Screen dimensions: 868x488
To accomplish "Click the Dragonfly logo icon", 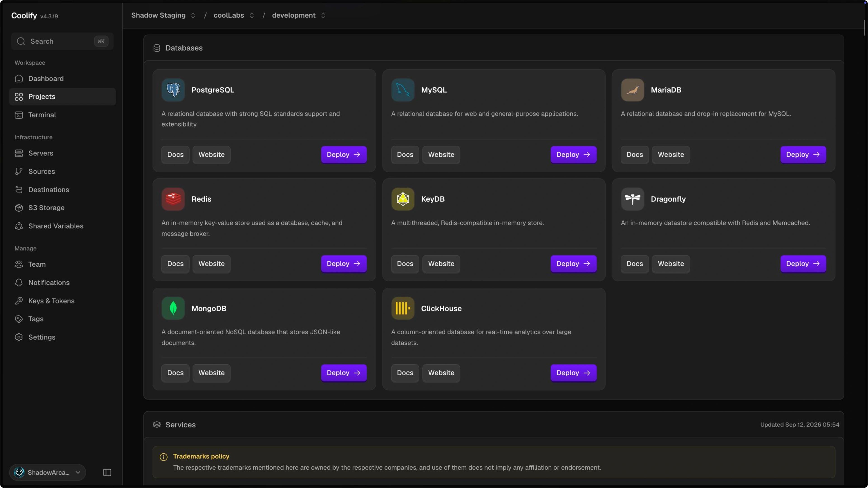I will pyautogui.click(x=632, y=199).
